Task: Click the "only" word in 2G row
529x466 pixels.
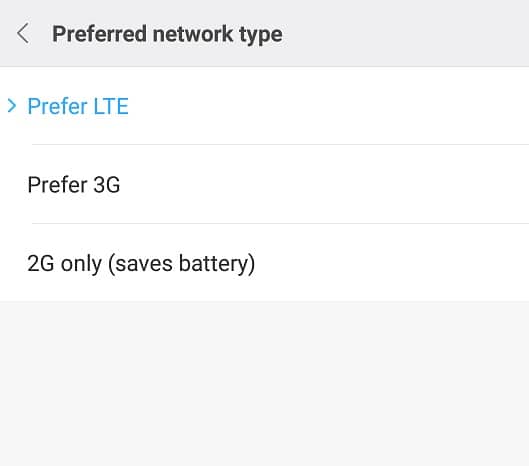Action: [81, 264]
